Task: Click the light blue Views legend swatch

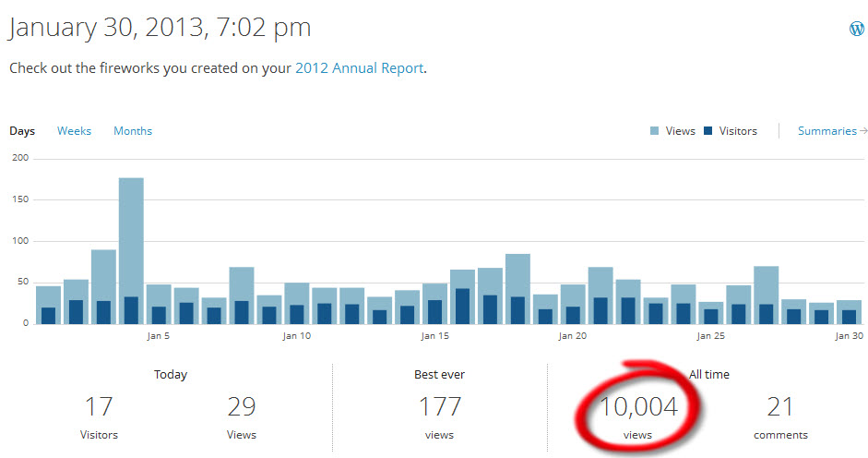Action: (x=654, y=131)
